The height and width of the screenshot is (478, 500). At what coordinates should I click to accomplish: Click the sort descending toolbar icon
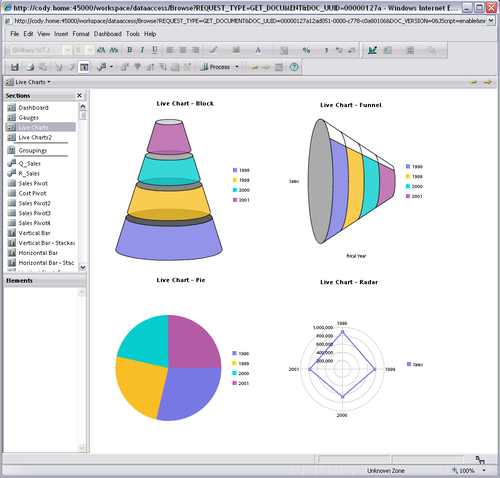pos(163,67)
